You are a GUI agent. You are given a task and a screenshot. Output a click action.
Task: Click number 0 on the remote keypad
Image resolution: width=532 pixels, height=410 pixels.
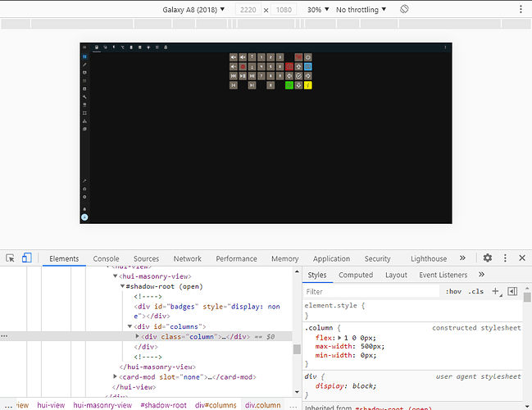[x=271, y=85]
